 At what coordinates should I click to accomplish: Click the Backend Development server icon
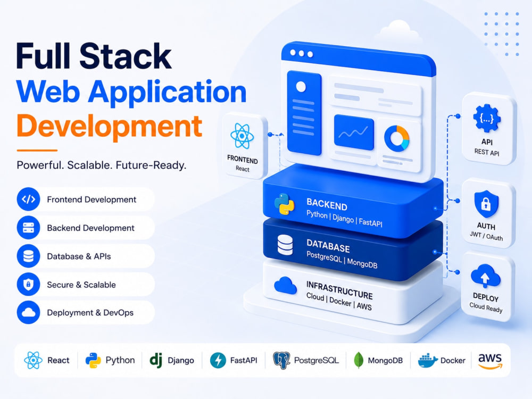29,227
